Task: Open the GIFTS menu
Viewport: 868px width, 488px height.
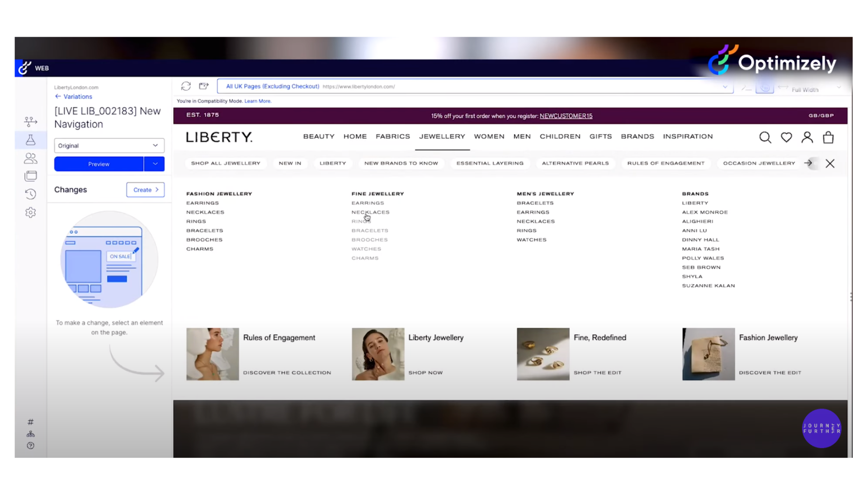Action: click(601, 136)
